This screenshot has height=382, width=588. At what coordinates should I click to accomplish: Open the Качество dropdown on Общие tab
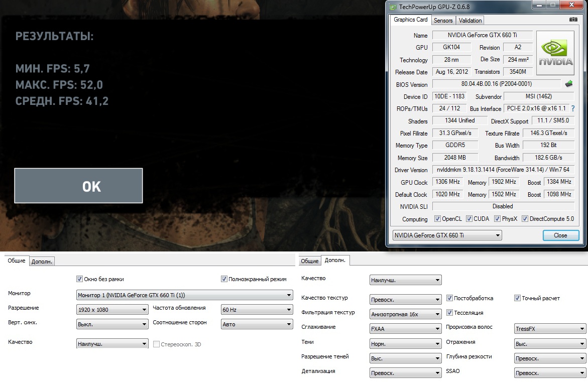click(x=112, y=344)
